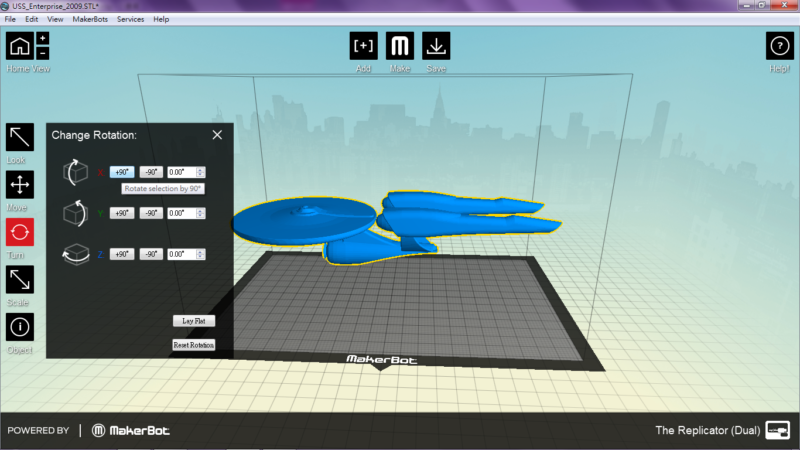
Task: Adjust Y rotation with stepper arrows
Action: pos(201,213)
